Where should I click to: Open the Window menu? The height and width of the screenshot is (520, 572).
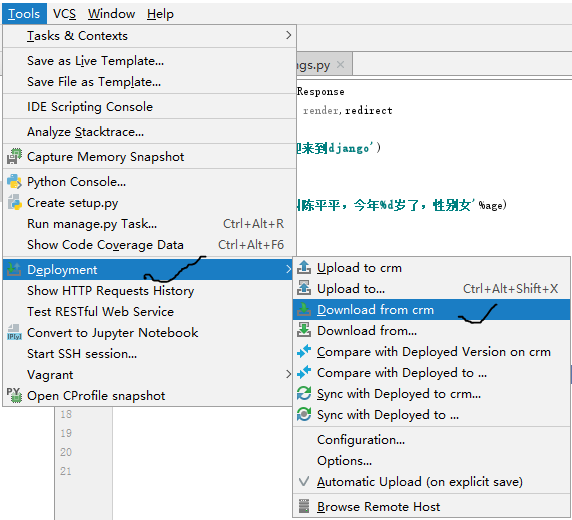pos(111,14)
